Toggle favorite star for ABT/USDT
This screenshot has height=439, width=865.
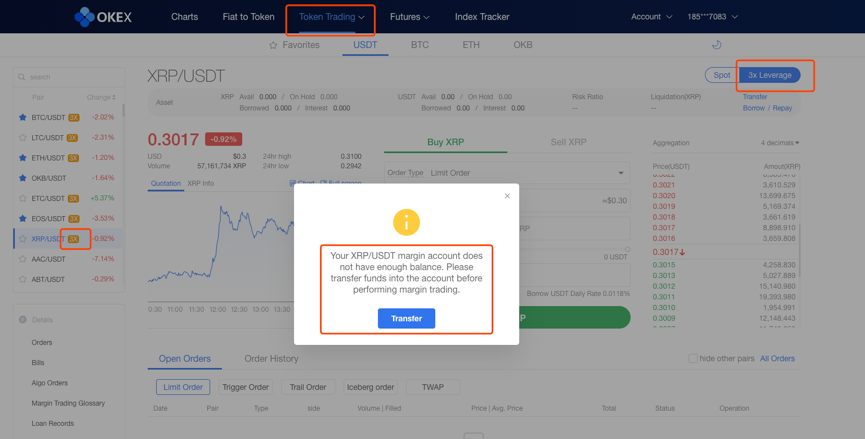[23, 279]
